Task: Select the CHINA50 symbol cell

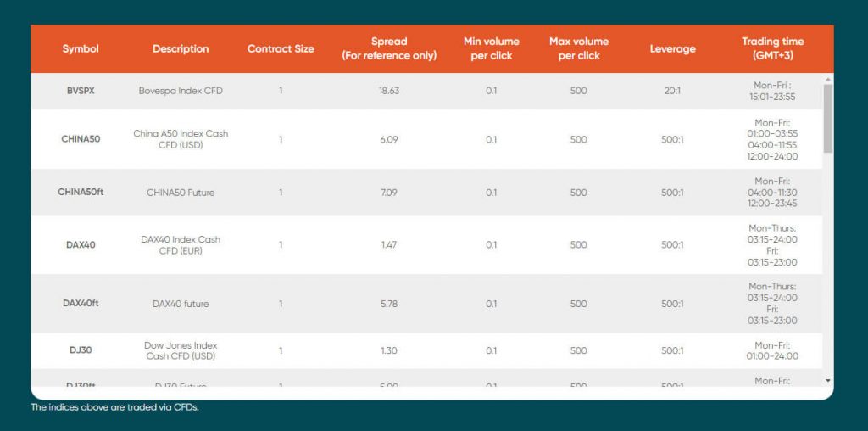Action: [81, 140]
